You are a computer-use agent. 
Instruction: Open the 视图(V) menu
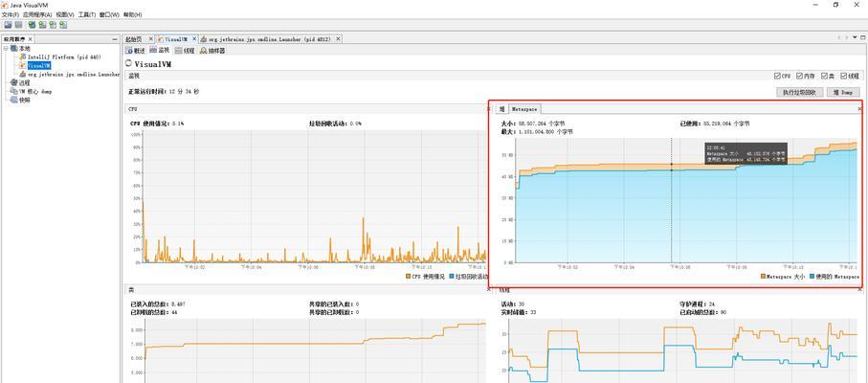click(x=65, y=14)
